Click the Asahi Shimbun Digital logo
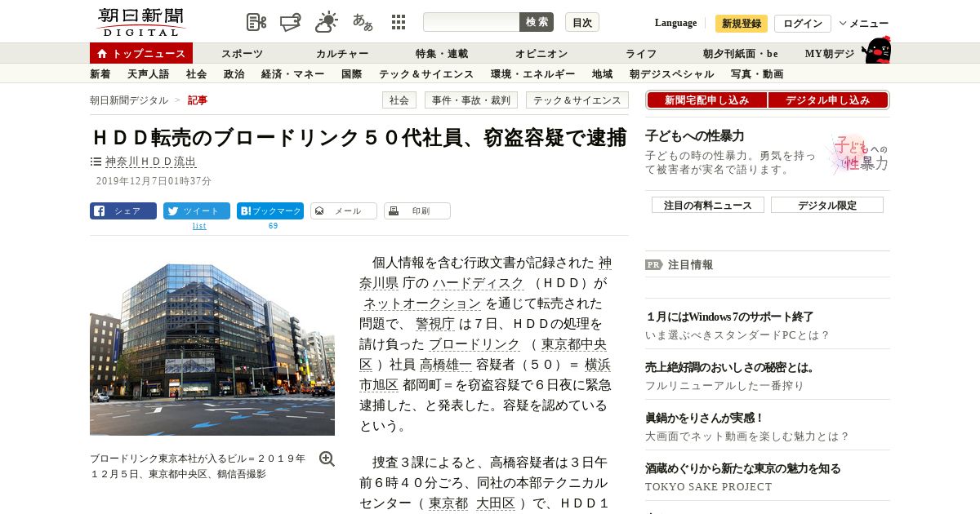Screen dimensions: 980x514 click(x=141, y=22)
